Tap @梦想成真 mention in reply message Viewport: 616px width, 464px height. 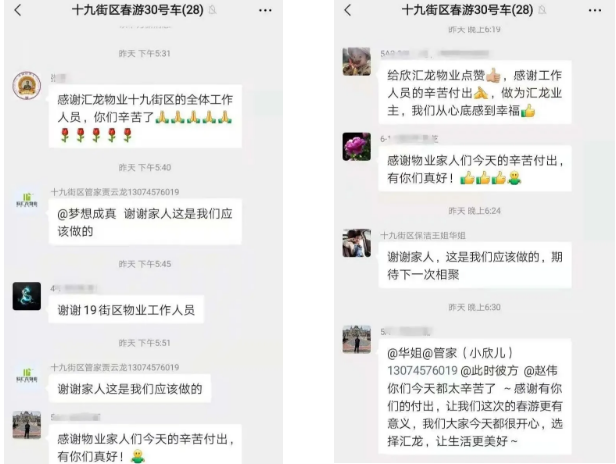[x=86, y=214]
